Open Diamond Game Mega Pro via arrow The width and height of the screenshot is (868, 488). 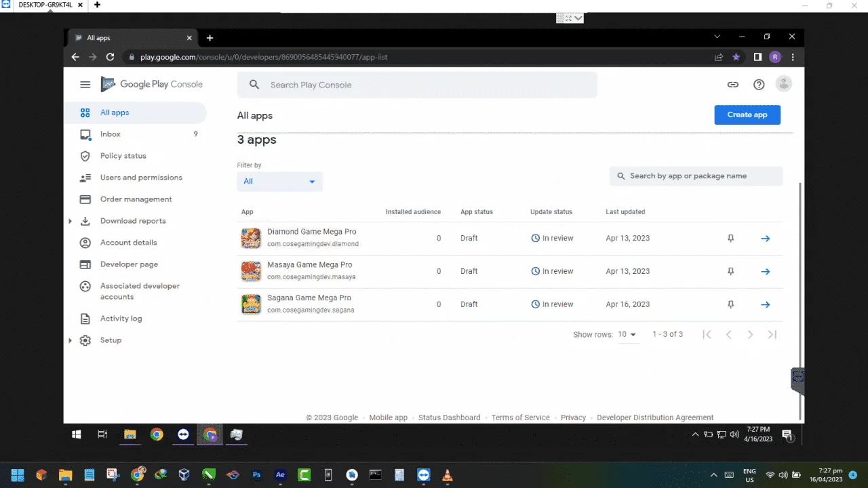pyautogui.click(x=766, y=239)
